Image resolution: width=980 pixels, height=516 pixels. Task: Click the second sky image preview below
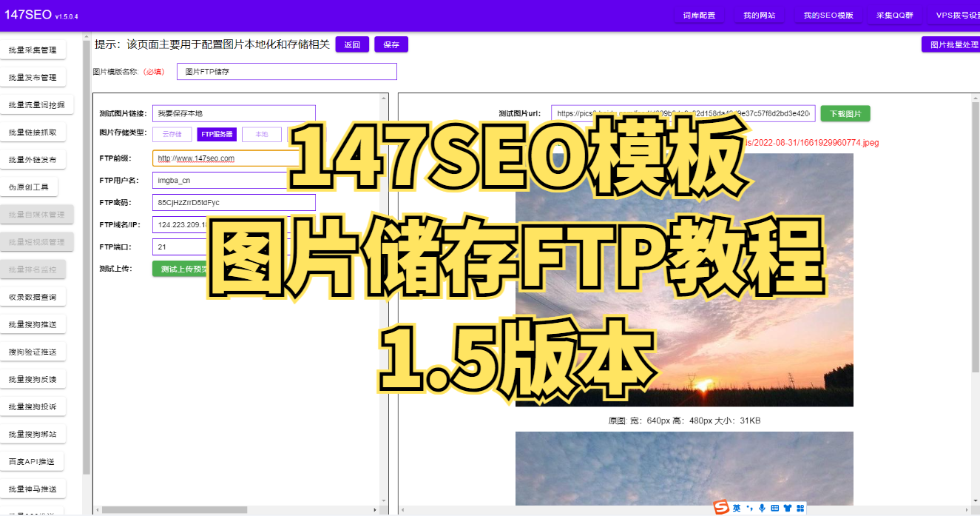pos(684,468)
